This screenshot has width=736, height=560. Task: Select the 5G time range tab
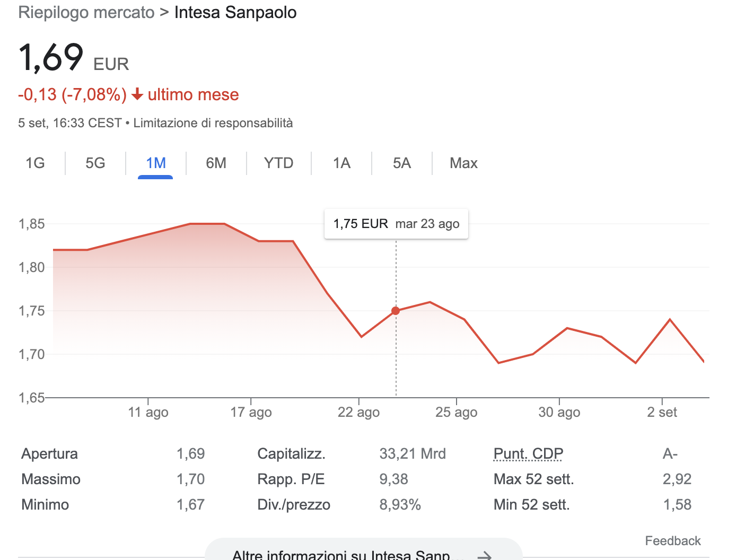tap(95, 163)
